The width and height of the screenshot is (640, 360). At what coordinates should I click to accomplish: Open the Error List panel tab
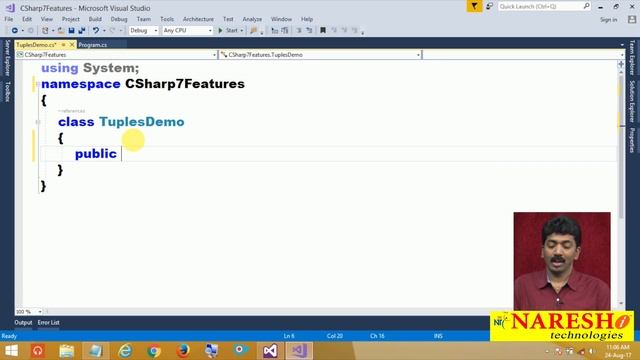[x=49, y=322]
